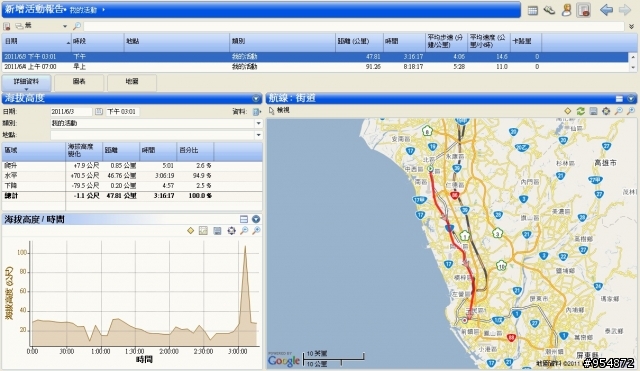Sort by the 時段 column header
The height and width of the screenshot is (371, 640).
98,41
